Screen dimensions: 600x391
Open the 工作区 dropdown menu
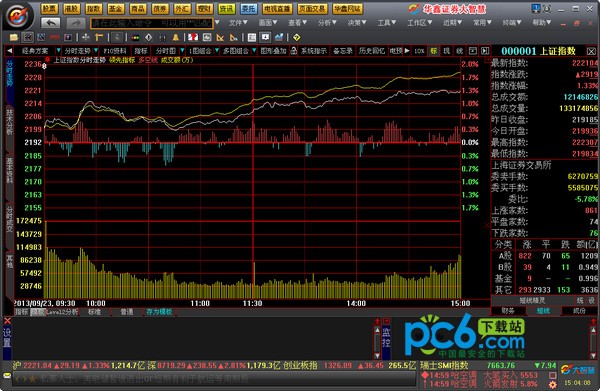[x=420, y=23]
